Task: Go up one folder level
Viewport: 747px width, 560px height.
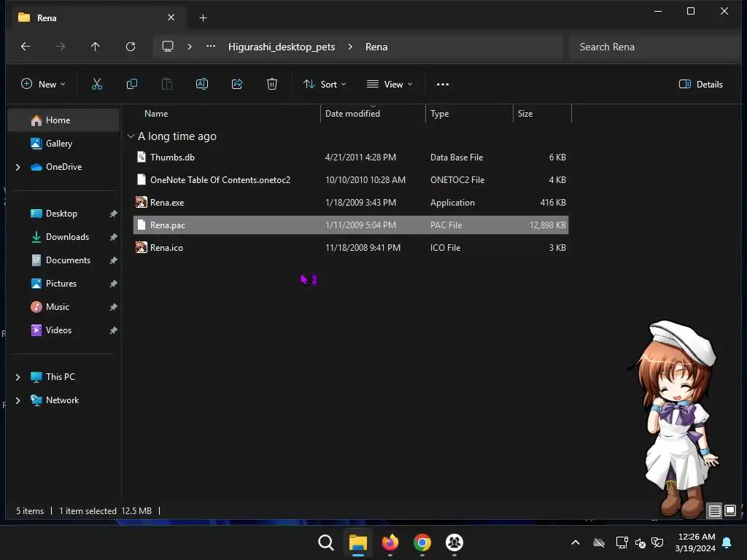Action: coord(96,47)
